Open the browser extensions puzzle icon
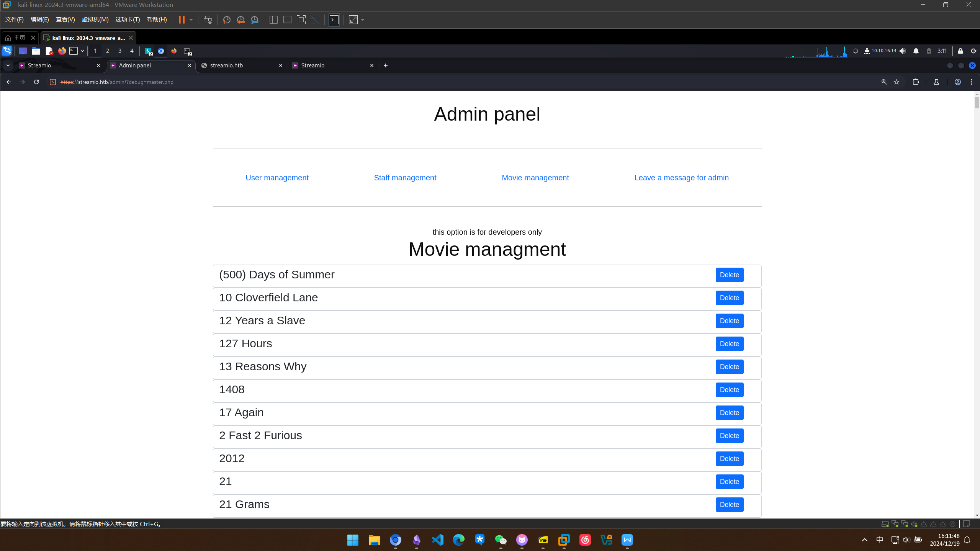 pos(916,82)
